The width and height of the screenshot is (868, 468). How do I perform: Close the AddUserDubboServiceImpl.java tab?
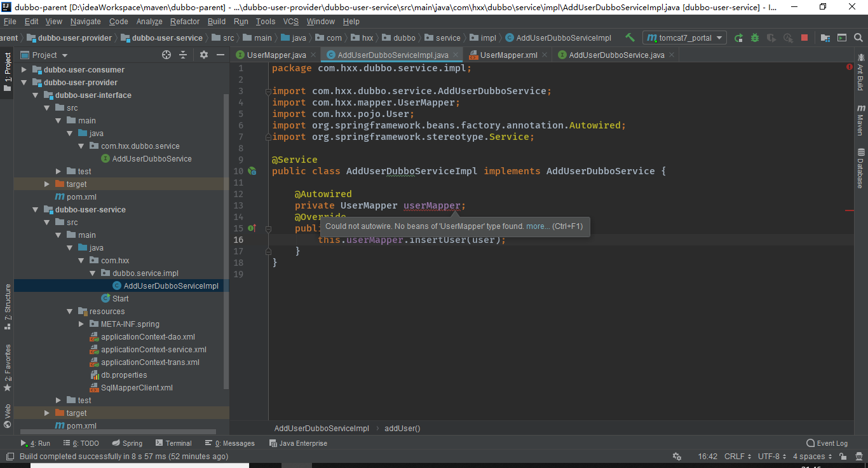[x=456, y=55]
